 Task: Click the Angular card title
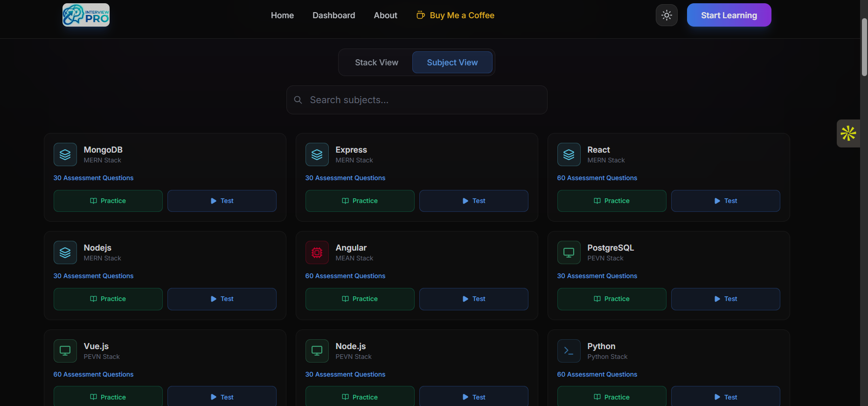coord(351,248)
